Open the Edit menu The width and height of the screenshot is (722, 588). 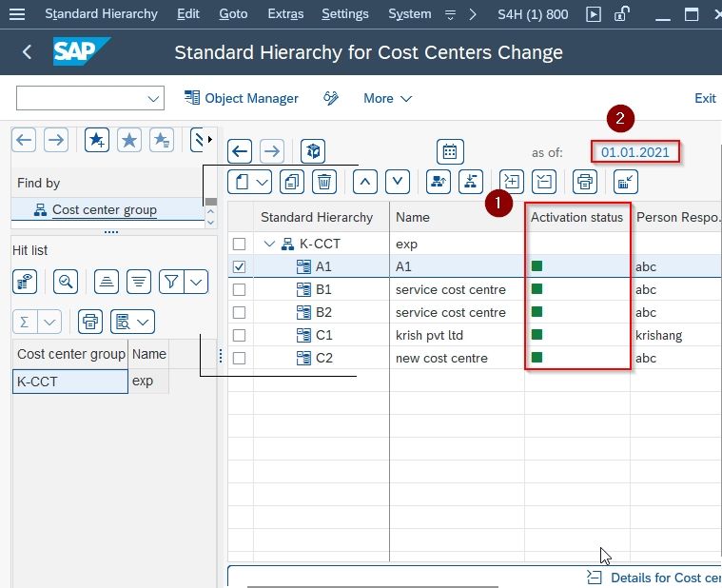point(187,14)
